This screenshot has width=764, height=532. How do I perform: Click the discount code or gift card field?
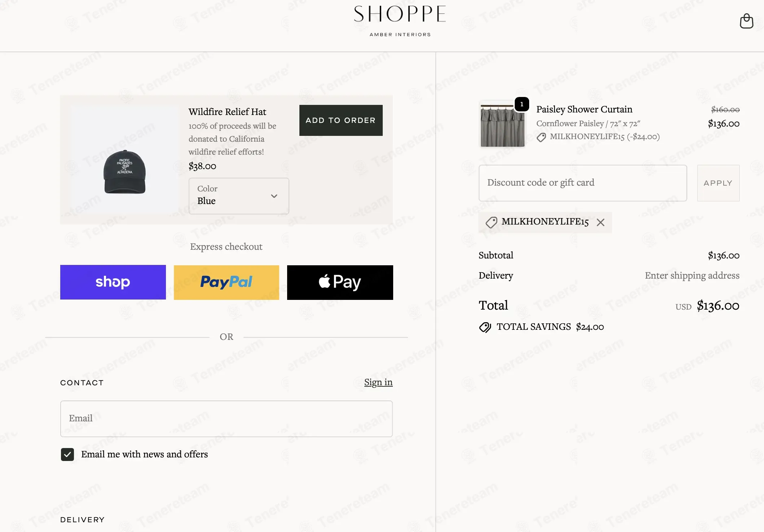point(583,183)
